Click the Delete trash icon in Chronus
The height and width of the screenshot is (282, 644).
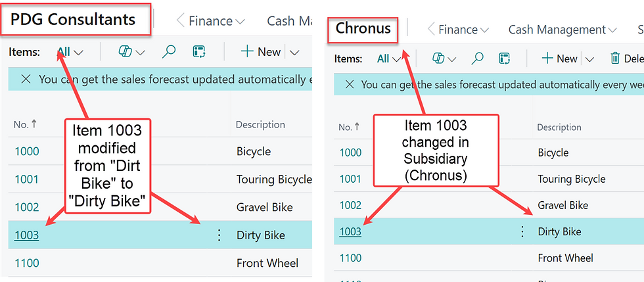tap(615, 59)
